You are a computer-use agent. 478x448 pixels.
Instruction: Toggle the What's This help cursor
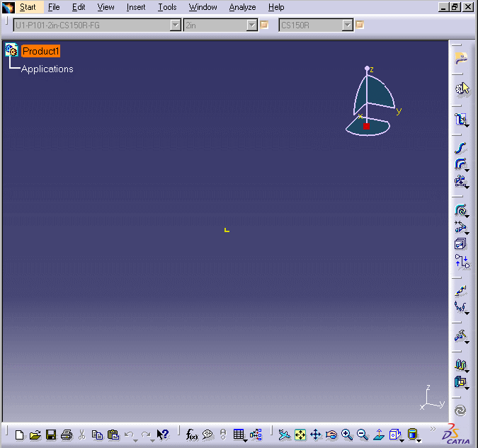pos(163,435)
